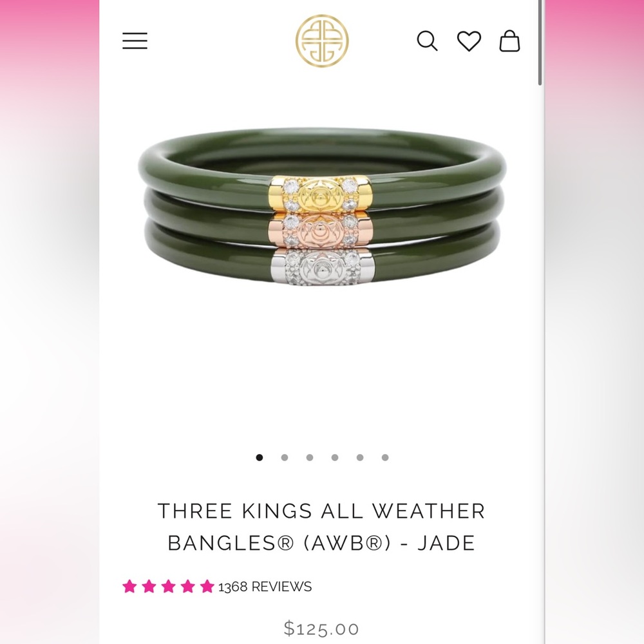
Task: Click the $125.00 price text
Action: click(x=321, y=629)
